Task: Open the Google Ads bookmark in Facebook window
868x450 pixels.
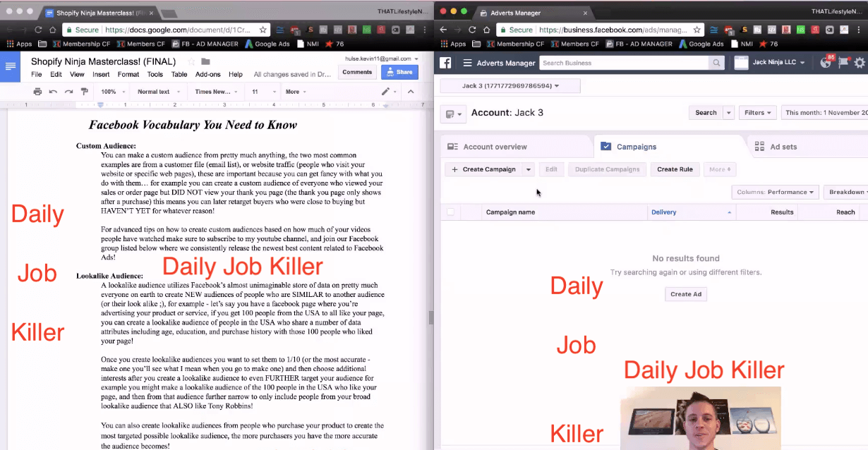Action: pyautogui.click(x=701, y=44)
